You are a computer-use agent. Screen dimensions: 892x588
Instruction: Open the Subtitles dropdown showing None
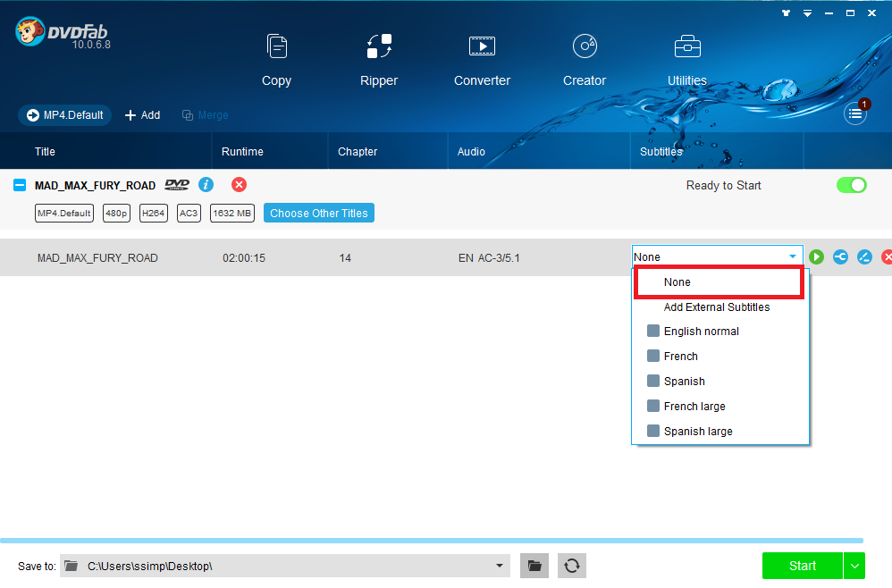coord(717,257)
